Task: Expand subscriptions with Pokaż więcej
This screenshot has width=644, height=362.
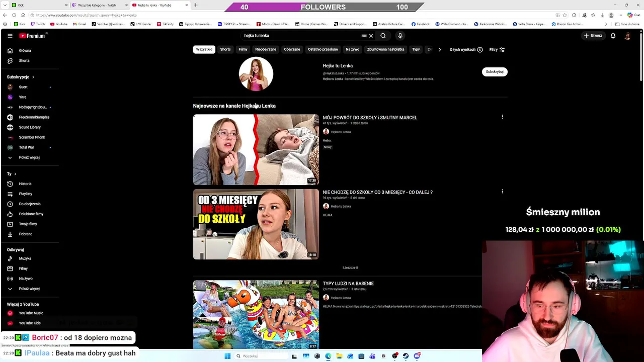Action: click(29, 157)
